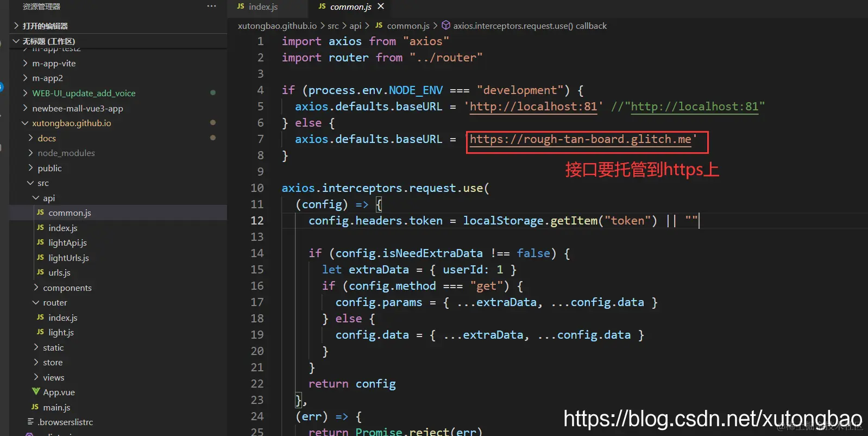
Task: Open the rough-tan-board.glitch.me URL on line 7
Action: pos(580,139)
